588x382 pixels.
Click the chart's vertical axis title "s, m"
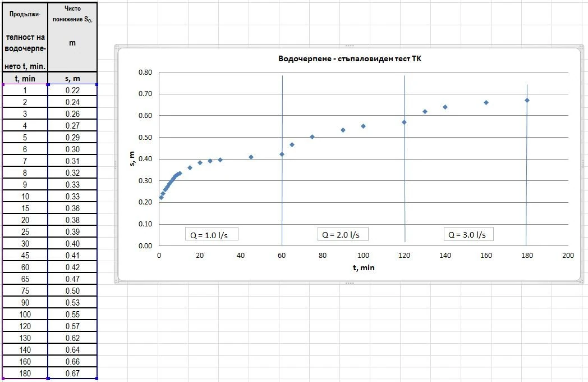[132, 159]
